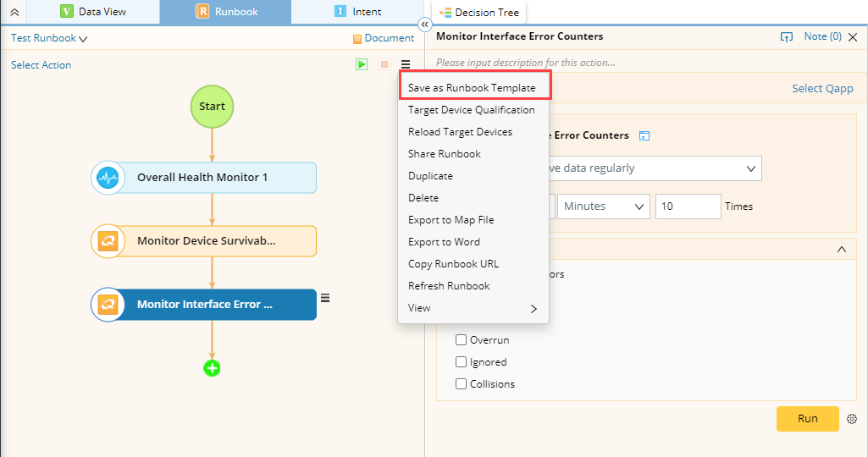Click the green run runbook play icon
This screenshot has height=457, width=868.
[362, 64]
